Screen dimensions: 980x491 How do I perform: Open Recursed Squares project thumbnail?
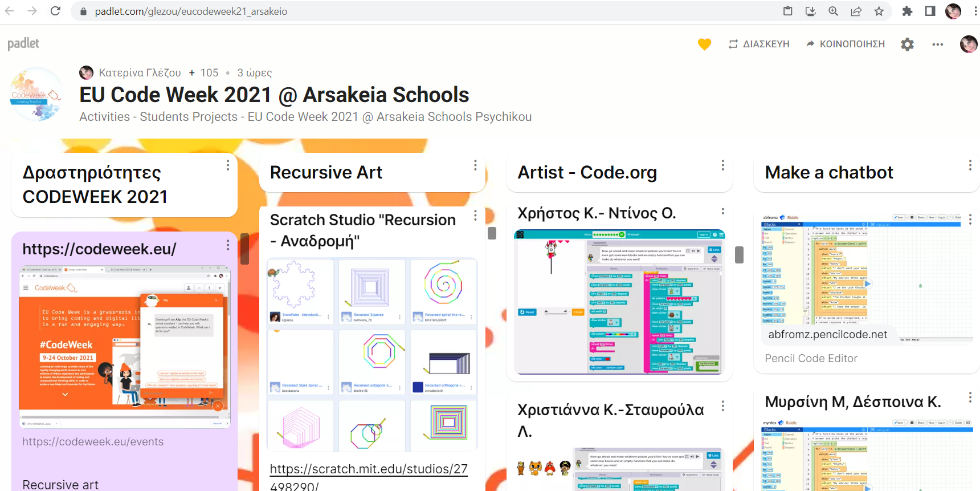(x=372, y=291)
